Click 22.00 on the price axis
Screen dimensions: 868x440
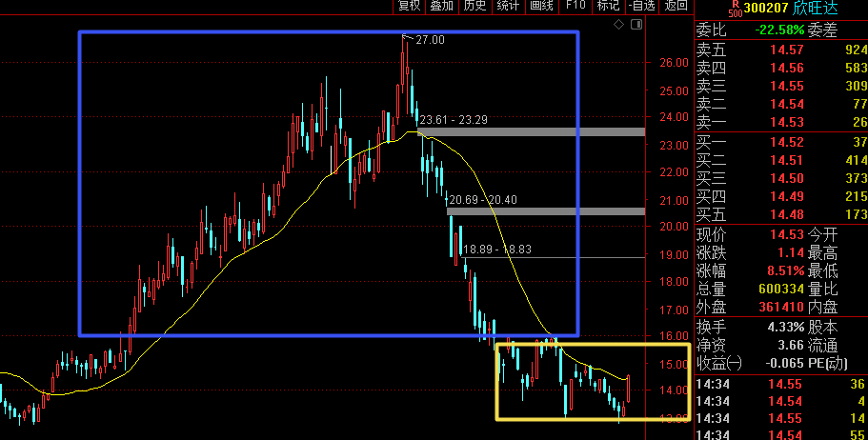coord(675,172)
